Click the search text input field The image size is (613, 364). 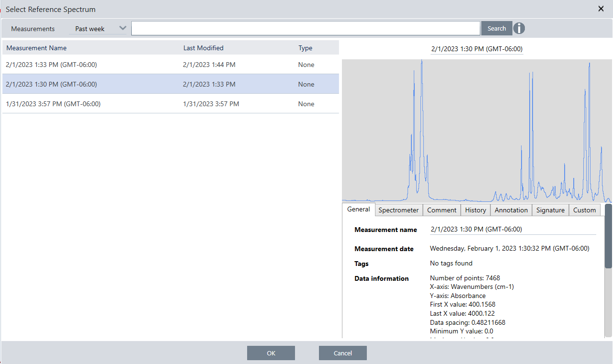306,29
